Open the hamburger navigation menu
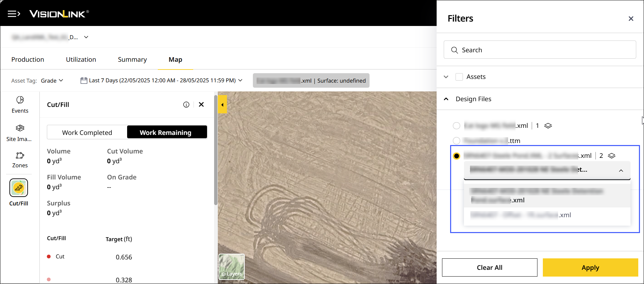Image resolution: width=644 pixels, height=284 pixels. point(14,14)
